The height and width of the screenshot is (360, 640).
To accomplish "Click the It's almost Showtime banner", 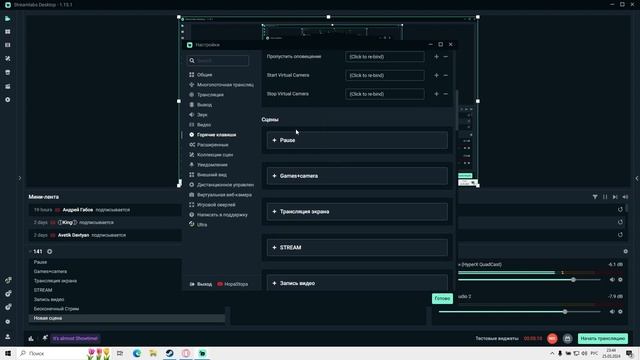I will [75, 338].
